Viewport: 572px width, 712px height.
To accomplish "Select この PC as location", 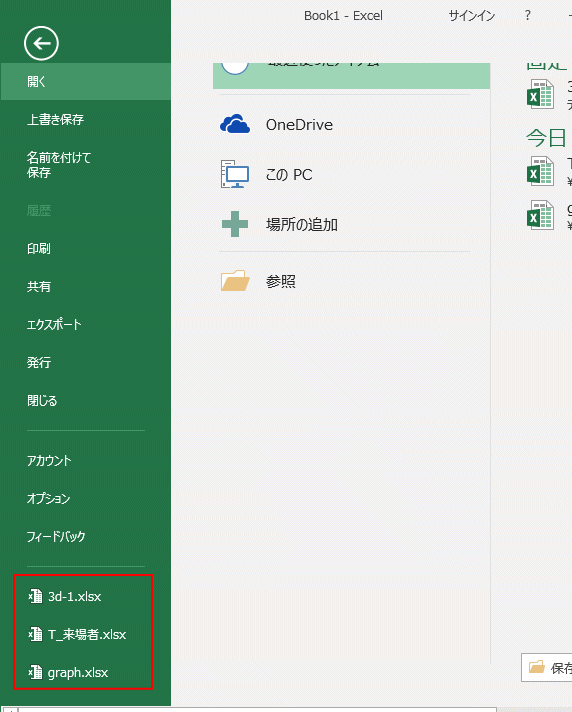I will coord(289,175).
